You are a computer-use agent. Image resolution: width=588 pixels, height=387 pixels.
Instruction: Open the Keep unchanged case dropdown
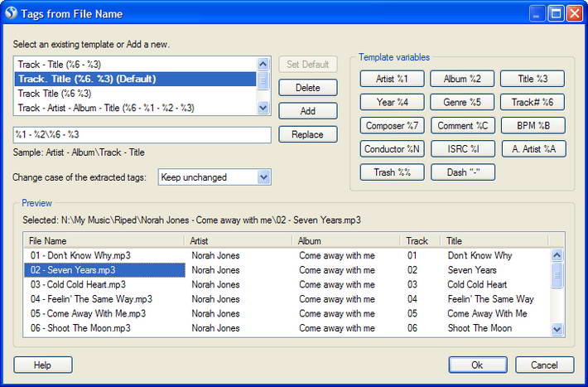coord(214,177)
